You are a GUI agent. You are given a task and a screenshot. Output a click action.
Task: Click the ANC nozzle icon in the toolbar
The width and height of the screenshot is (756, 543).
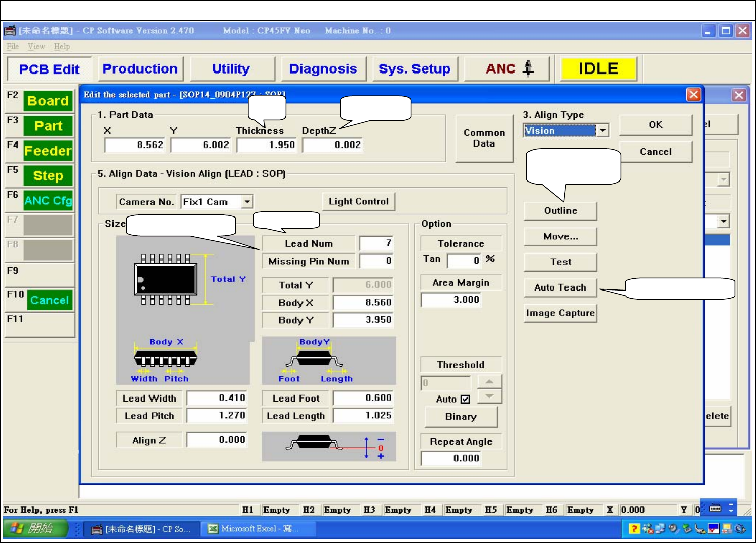(x=528, y=68)
